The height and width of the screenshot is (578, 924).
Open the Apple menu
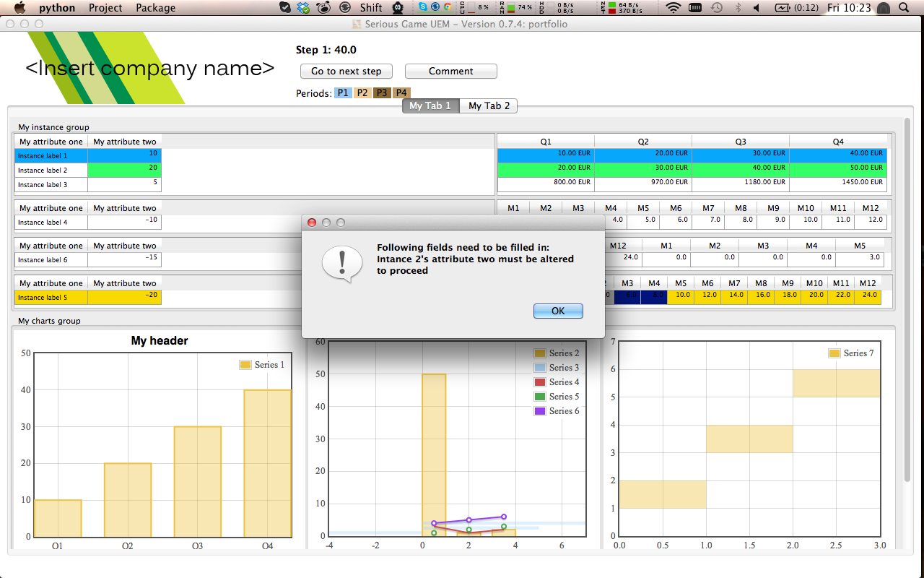19,8
